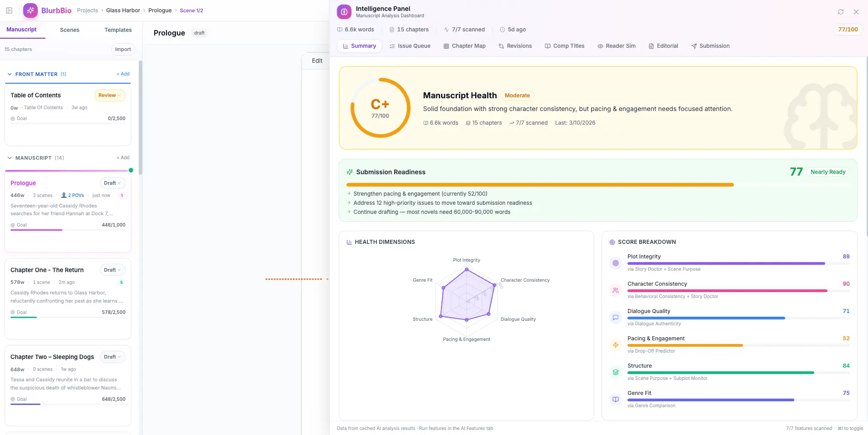Click the Pacing & Engagement lightning icon
The image size is (868, 435).
[616, 345]
